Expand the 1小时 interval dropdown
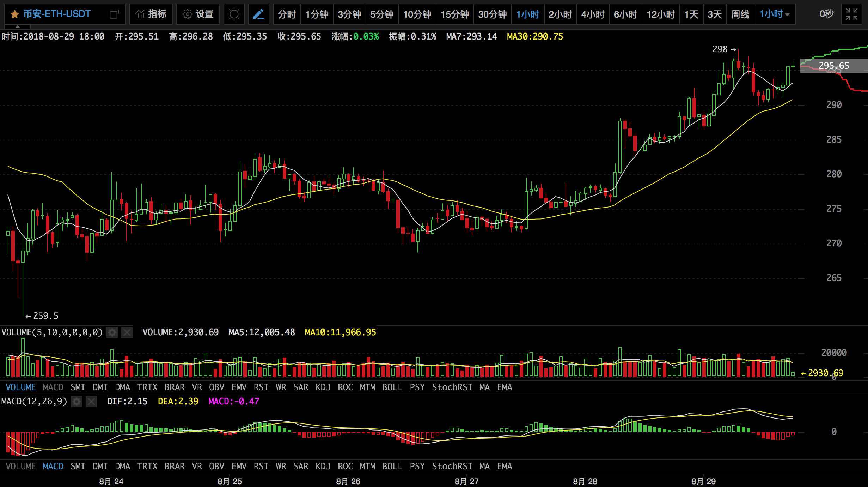 tap(775, 14)
